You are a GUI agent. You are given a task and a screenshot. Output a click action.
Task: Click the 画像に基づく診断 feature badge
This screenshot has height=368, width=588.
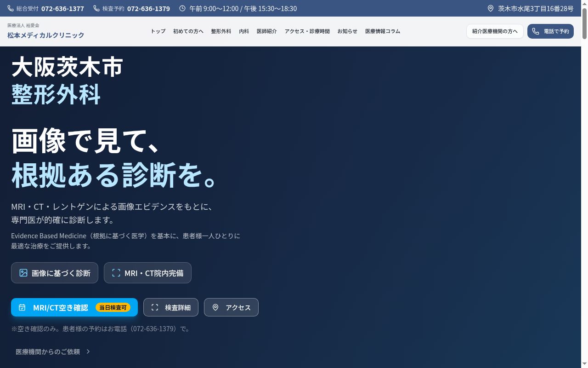55,273
